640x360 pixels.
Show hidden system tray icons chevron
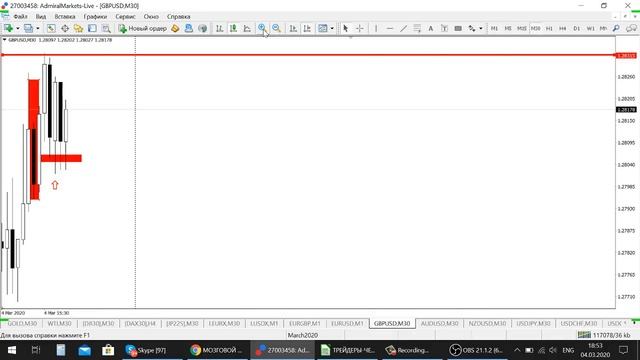pyautogui.click(x=517, y=350)
